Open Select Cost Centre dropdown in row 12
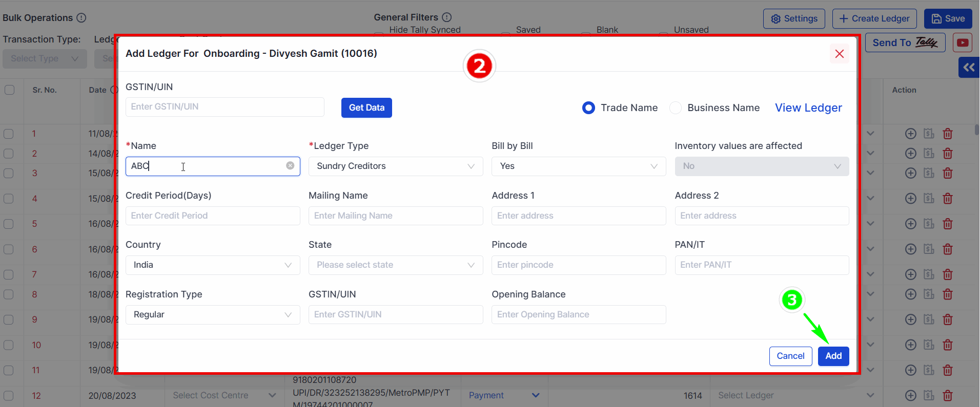This screenshot has width=980, height=407. (x=224, y=395)
